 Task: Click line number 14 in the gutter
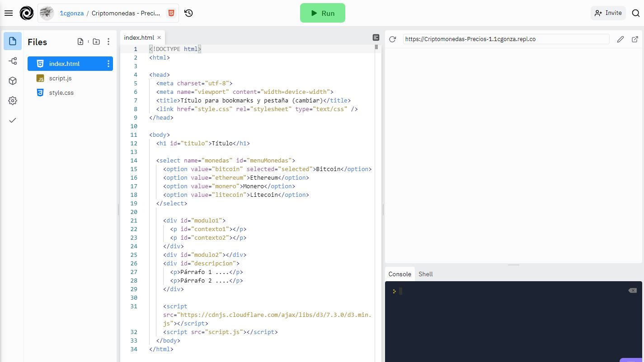point(134,160)
